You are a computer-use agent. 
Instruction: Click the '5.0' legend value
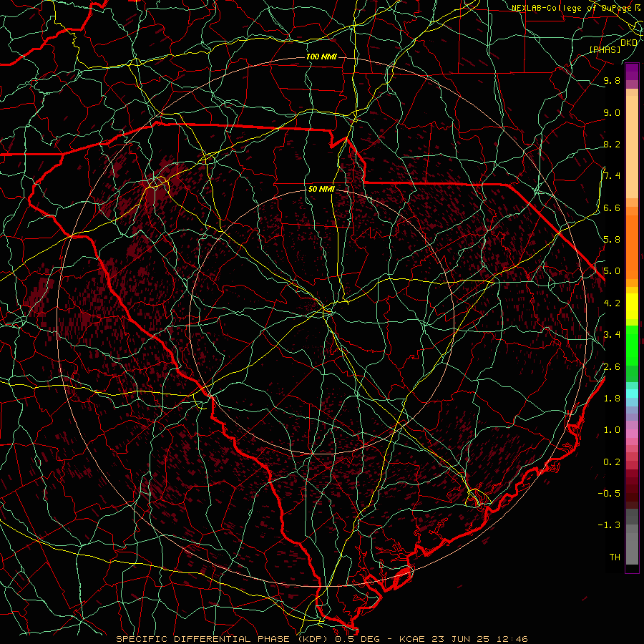[x=612, y=271]
